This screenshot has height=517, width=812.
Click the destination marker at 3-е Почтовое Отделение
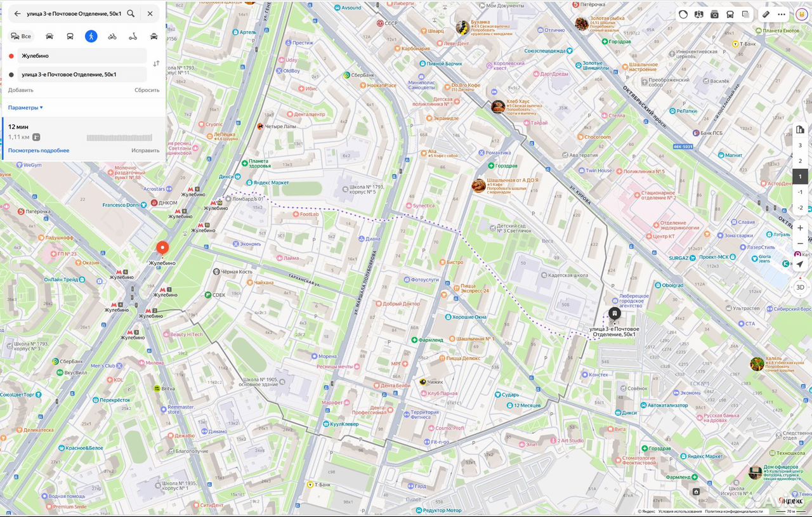614,313
